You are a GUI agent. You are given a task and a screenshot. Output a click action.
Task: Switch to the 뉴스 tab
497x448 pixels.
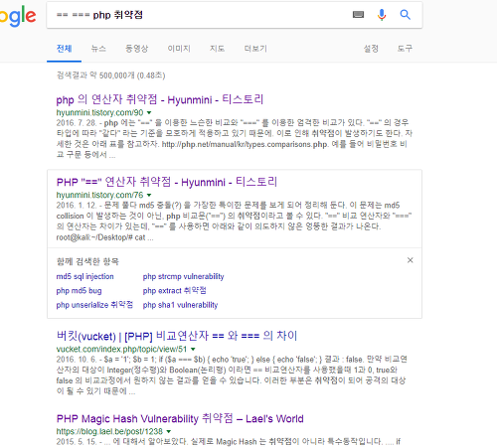(98, 49)
